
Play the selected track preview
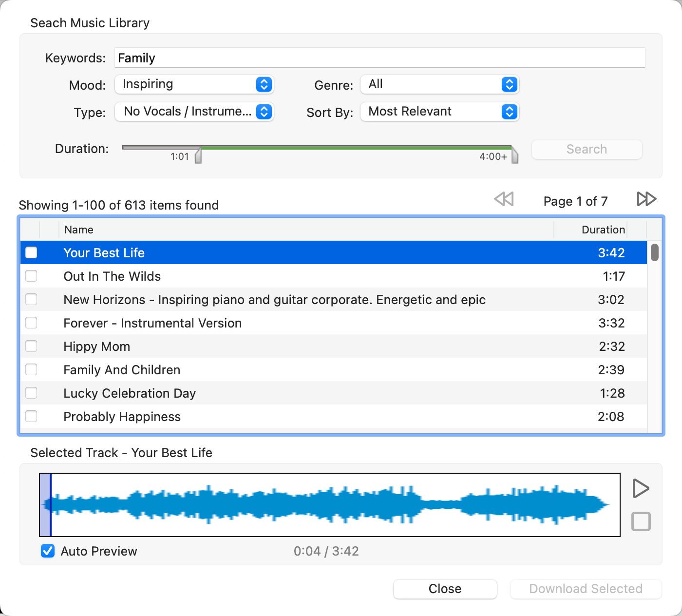tap(641, 488)
